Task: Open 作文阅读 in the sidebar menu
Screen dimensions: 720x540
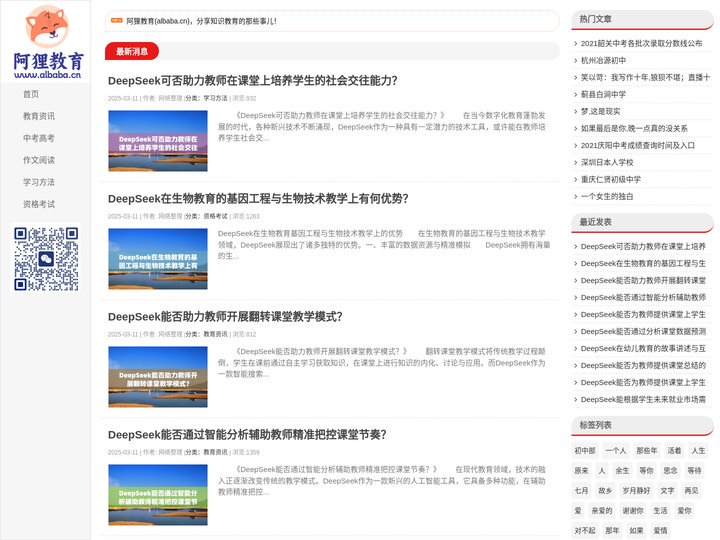Action: pyautogui.click(x=39, y=160)
